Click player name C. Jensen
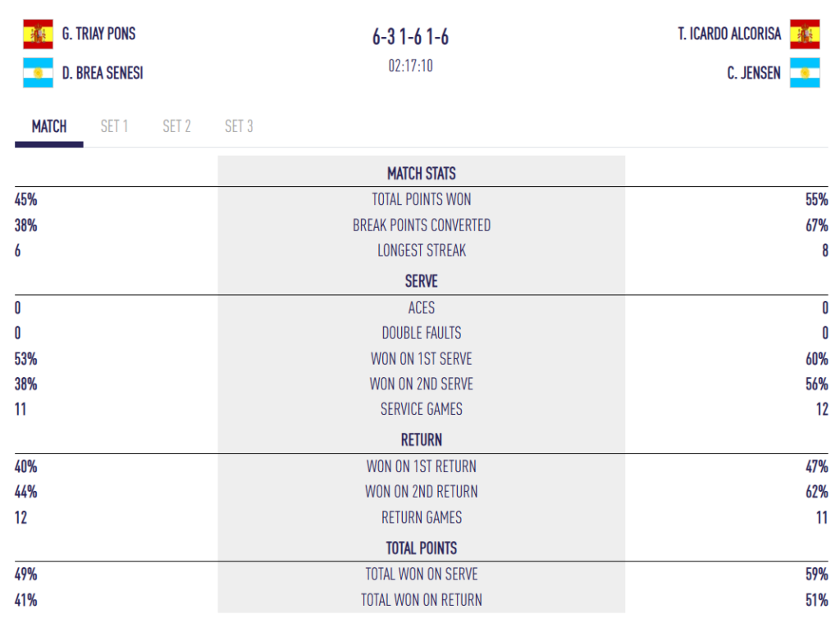This screenshot has width=840, height=623. coord(754,73)
